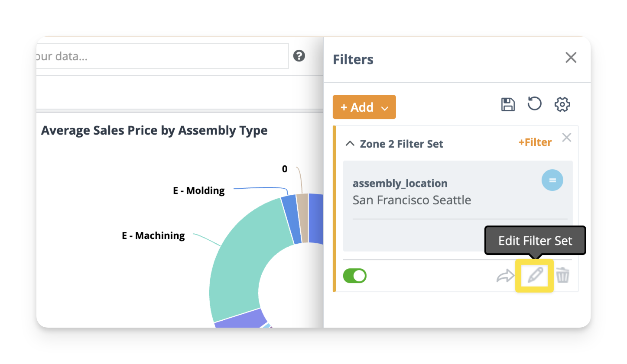Screen dimensions: 627x364
Task: Click the teal E - Machining donut segment
Action: click(x=243, y=260)
